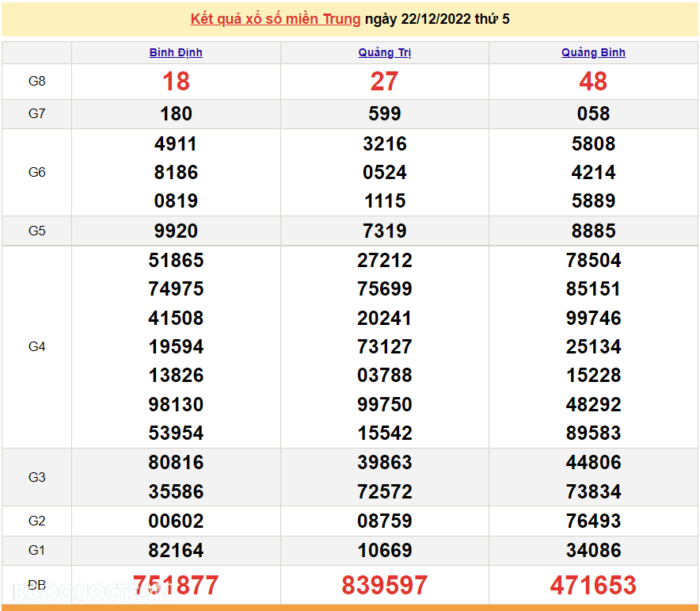Click the Quảng Trị column header link
700x611 pixels.
pyautogui.click(x=384, y=53)
